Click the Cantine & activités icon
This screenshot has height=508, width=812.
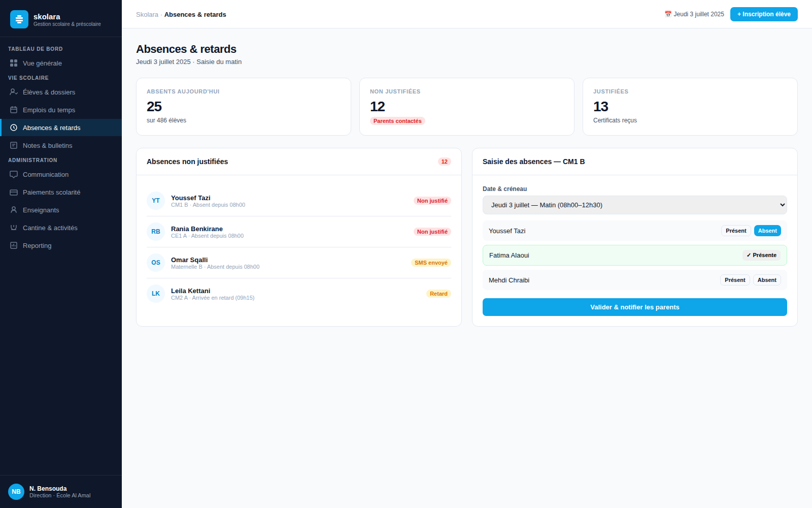pos(14,228)
